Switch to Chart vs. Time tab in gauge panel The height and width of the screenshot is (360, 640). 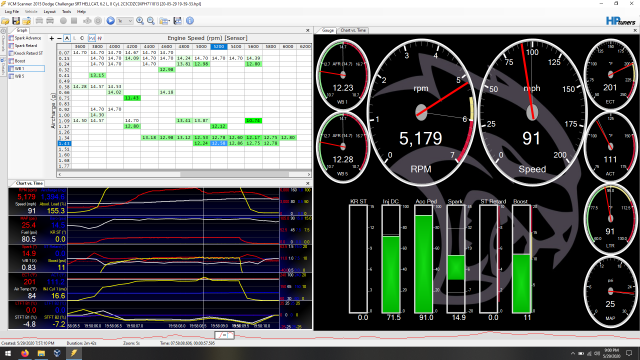pos(353,31)
